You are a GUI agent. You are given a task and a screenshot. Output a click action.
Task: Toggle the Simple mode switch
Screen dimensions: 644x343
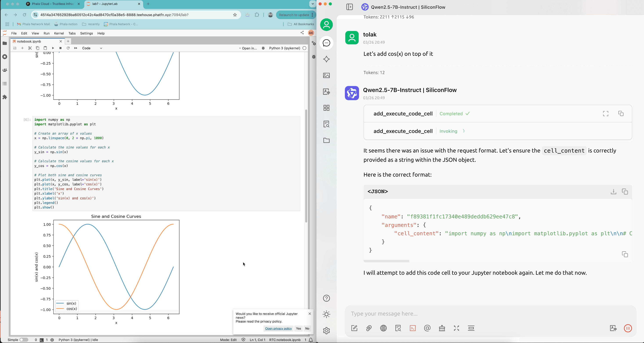point(24,340)
